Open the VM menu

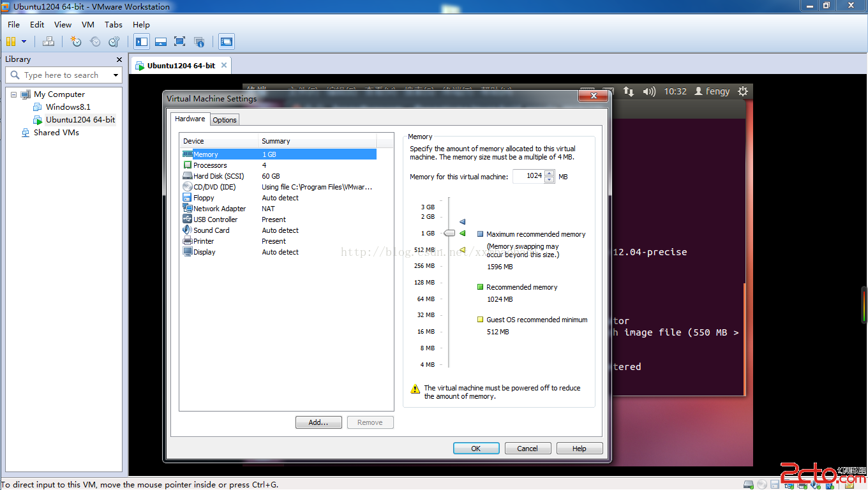88,24
